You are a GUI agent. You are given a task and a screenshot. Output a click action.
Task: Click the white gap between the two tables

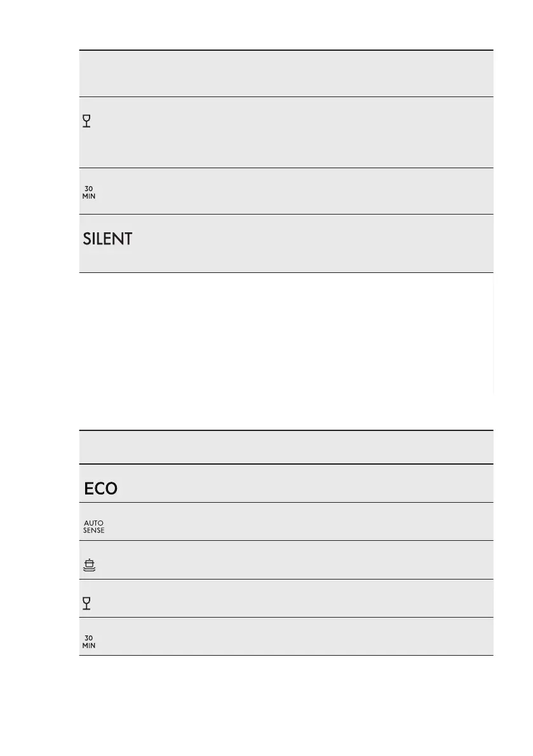coord(286,349)
